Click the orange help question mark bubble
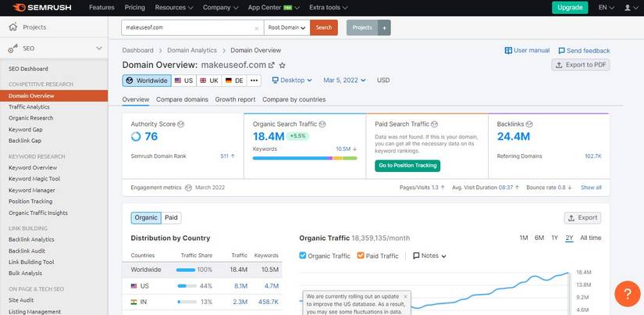Image resolution: width=644 pixels, height=315 pixels. (628, 292)
